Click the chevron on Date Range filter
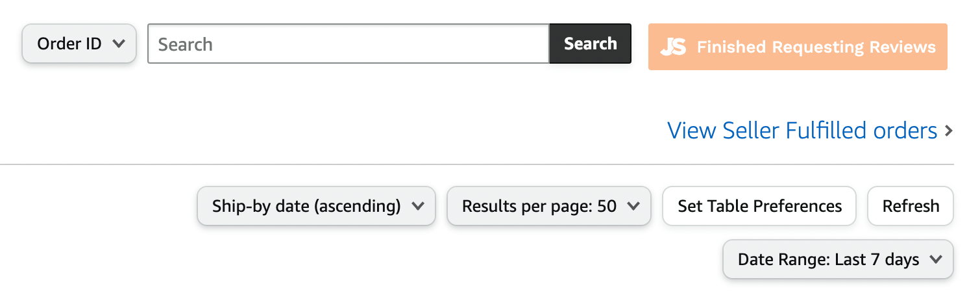 936,259
